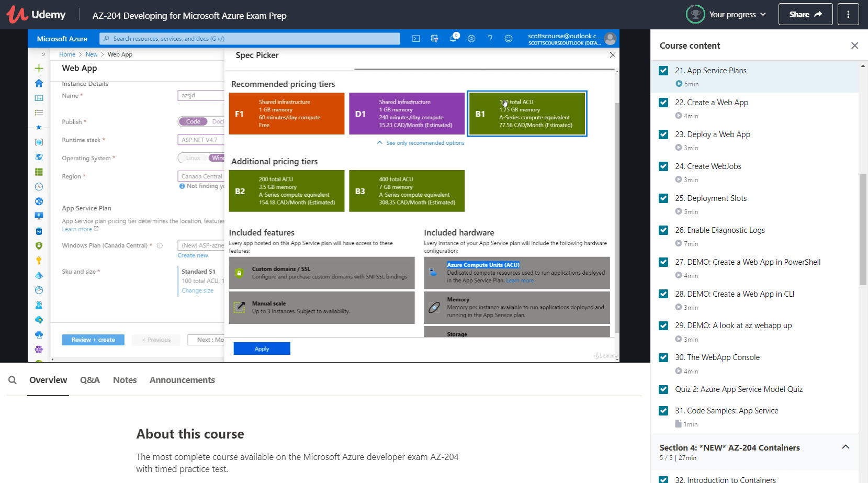Click the shield security sidebar icon
868x483 pixels.
[39, 245]
